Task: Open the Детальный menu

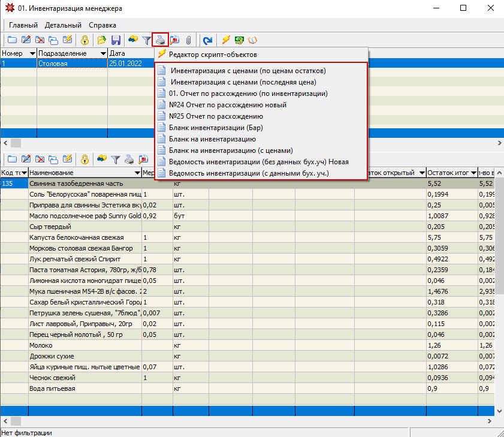Action: click(x=63, y=25)
